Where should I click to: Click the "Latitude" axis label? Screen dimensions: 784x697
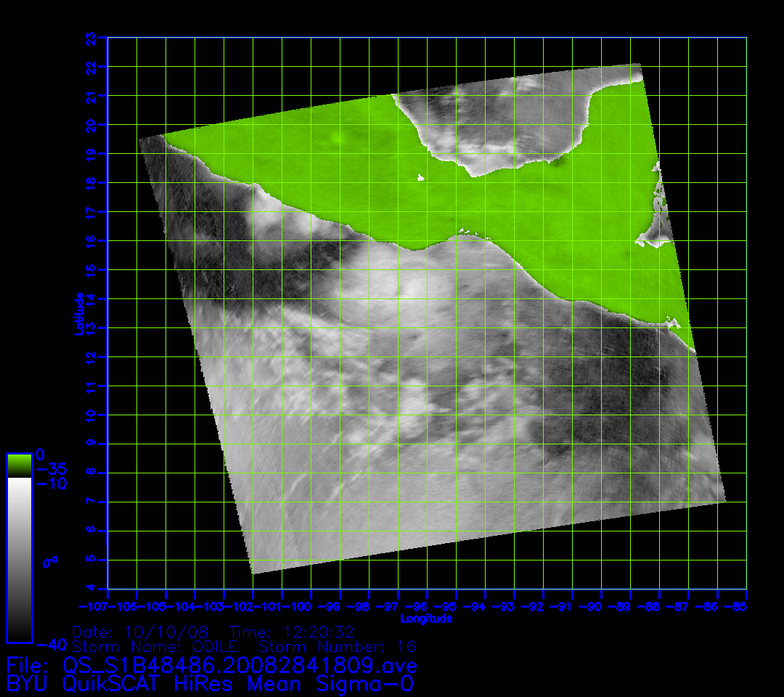coord(78,313)
